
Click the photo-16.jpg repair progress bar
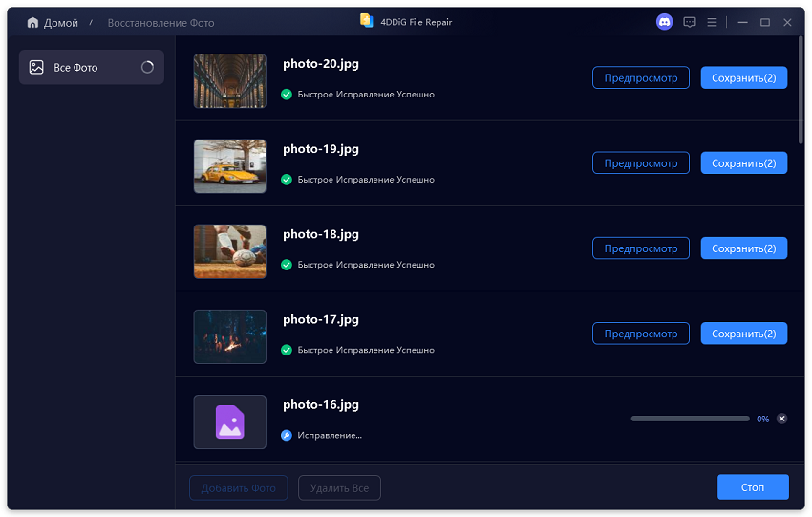690,419
